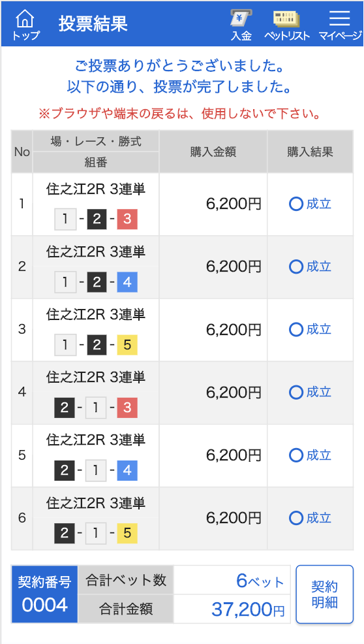Select the 住之江2R 3連単 label in row 5
This screenshot has width=364, height=644.
[x=96, y=440]
